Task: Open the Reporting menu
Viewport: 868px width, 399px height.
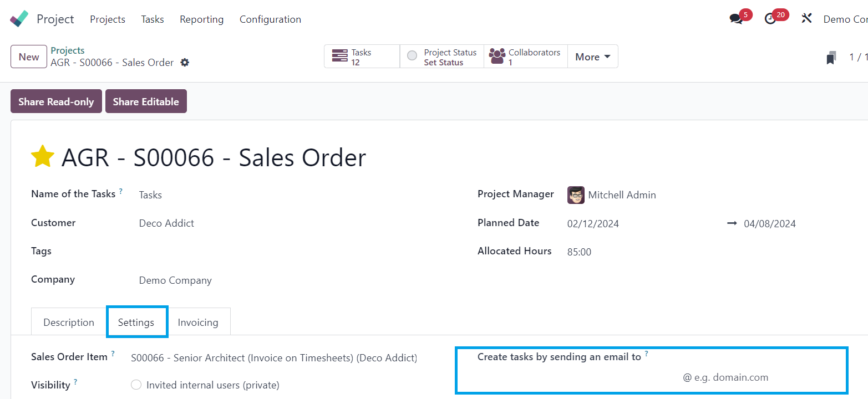Action: click(201, 19)
